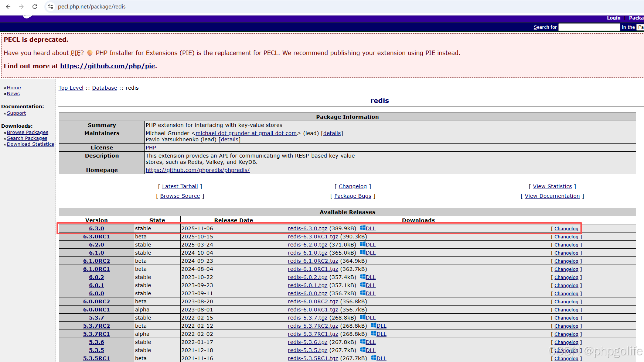Viewport: 644px width, 362px height.
Task: Open version 6.3.0RC1 release page
Action: coord(96,237)
